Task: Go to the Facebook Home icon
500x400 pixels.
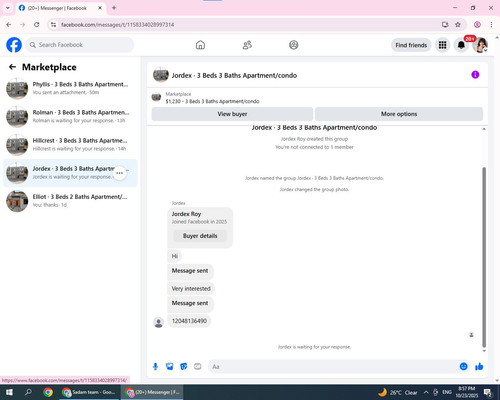Action: 200,45
